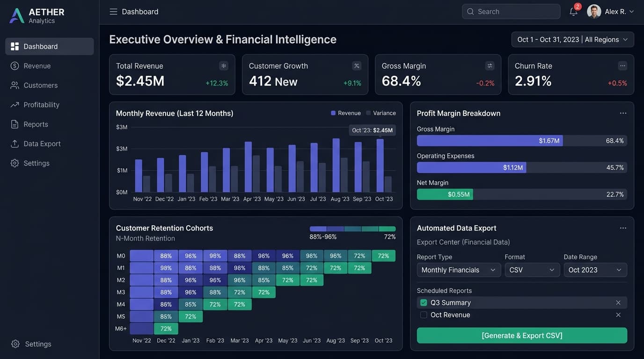Click the Search field

point(511,12)
